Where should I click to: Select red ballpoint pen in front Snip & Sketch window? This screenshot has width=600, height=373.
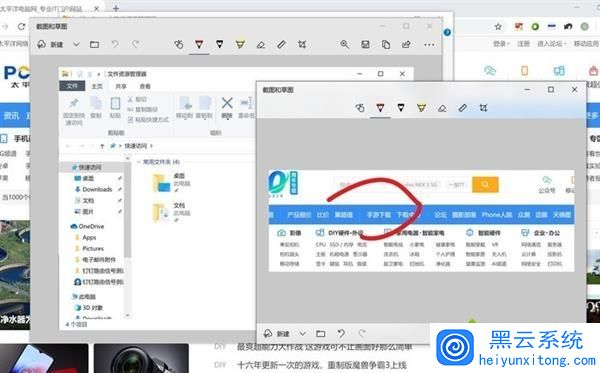click(x=380, y=108)
